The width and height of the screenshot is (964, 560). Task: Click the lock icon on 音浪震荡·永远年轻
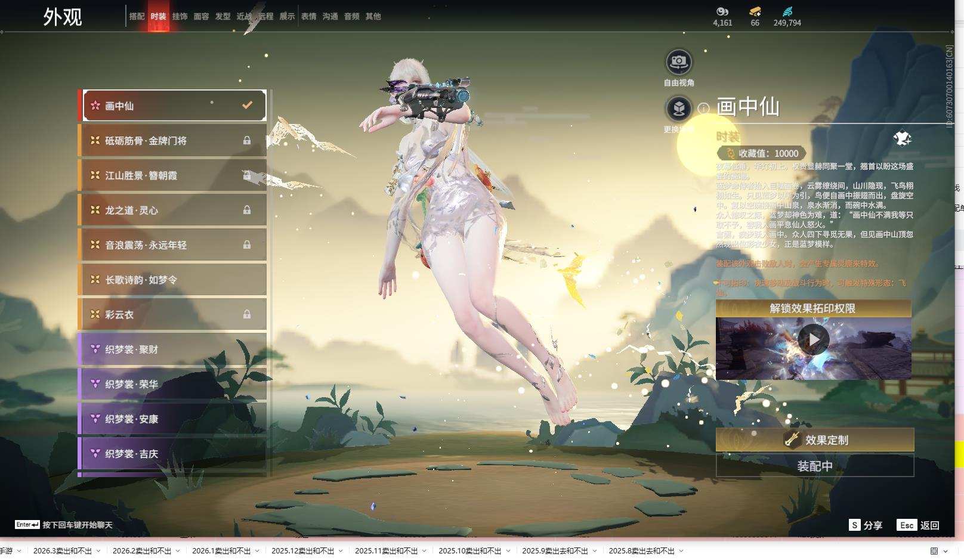pyautogui.click(x=247, y=245)
